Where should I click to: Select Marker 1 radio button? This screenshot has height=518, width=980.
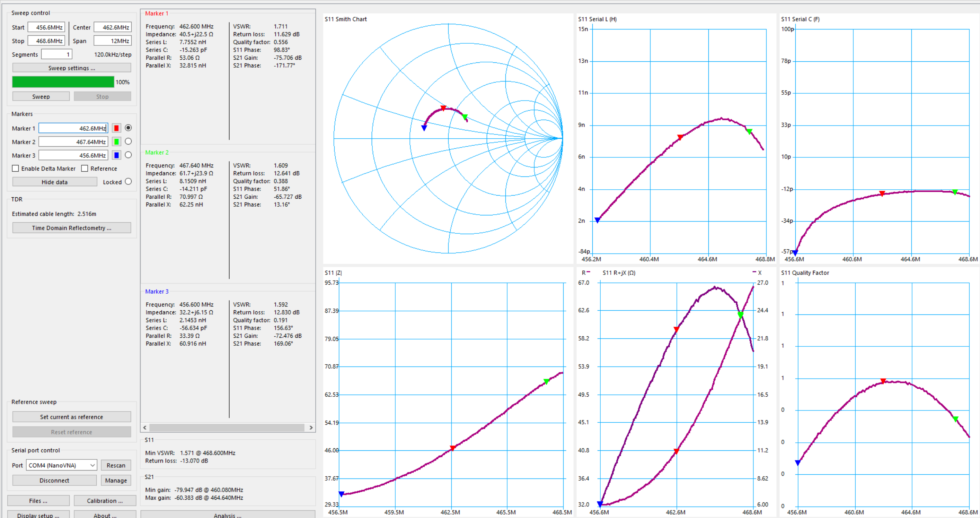tap(128, 128)
